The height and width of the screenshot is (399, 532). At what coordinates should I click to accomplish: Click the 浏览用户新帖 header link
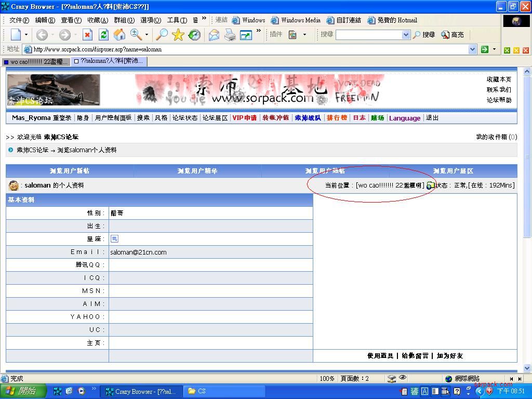(70, 171)
